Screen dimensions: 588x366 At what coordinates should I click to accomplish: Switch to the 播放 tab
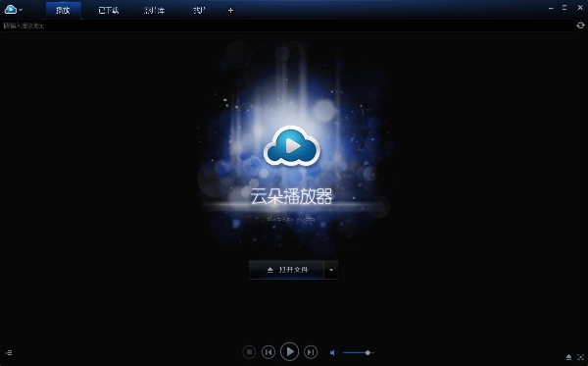pyautogui.click(x=63, y=11)
